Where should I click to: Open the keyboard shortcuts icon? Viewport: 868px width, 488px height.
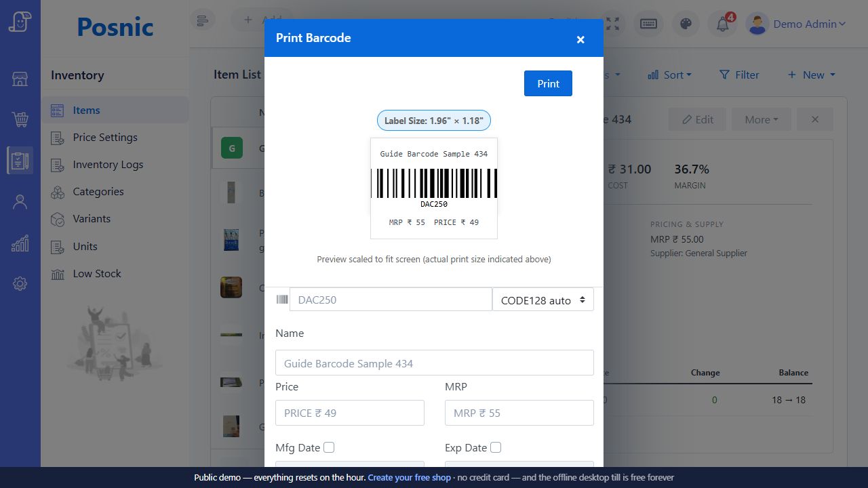[648, 24]
